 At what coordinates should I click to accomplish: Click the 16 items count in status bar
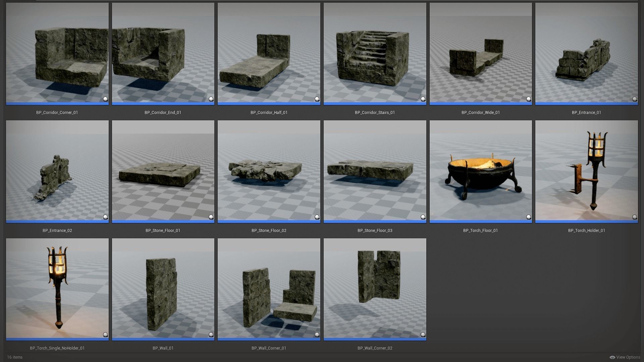15,357
